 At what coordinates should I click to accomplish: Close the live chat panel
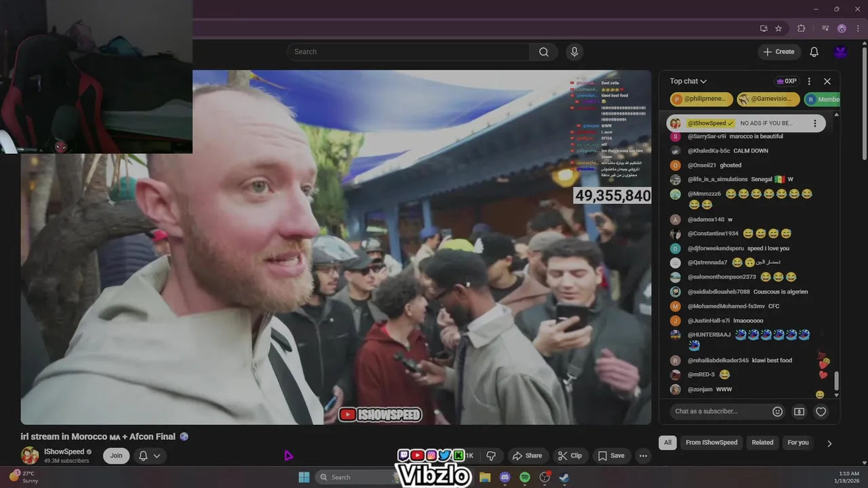[x=827, y=81]
